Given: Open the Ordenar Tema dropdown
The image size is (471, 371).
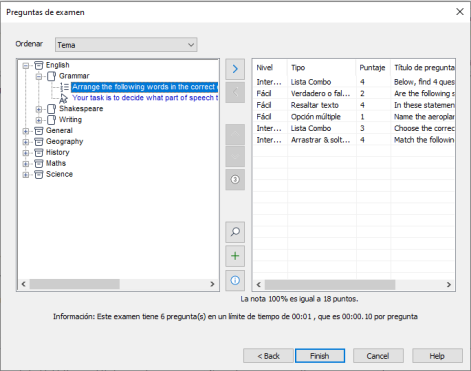Looking at the screenshot, I should (x=126, y=45).
